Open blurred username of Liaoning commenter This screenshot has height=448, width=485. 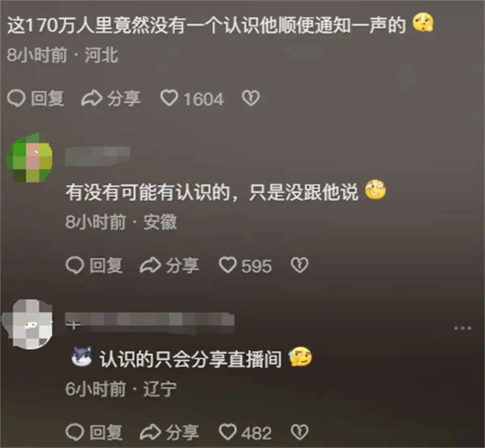click(x=150, y=321)
